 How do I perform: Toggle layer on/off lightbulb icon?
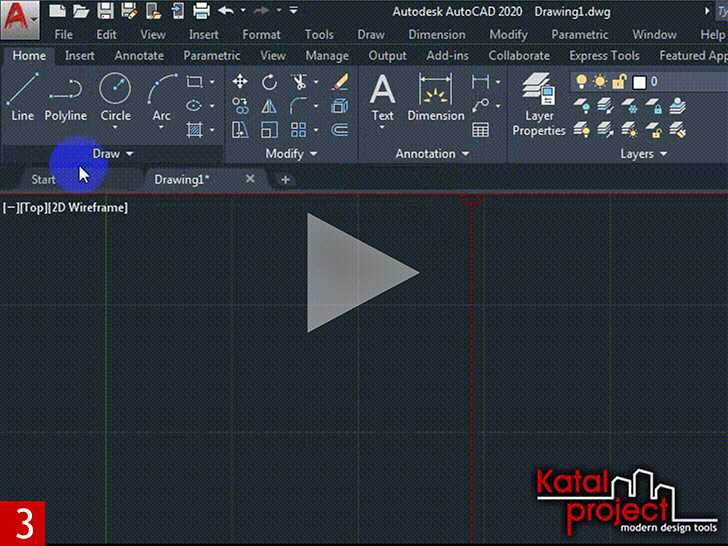[x=581, y=82]
